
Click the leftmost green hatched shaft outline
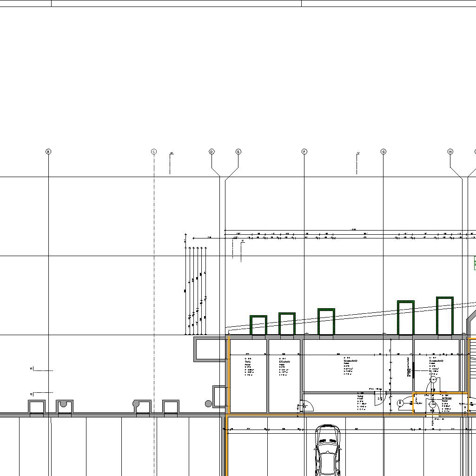click(x=258, y=325)
